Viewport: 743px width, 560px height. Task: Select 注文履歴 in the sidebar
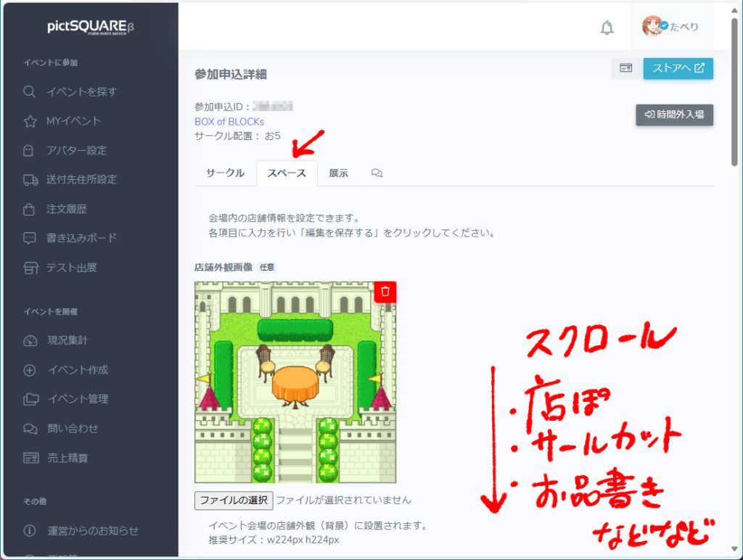(66, 209)
